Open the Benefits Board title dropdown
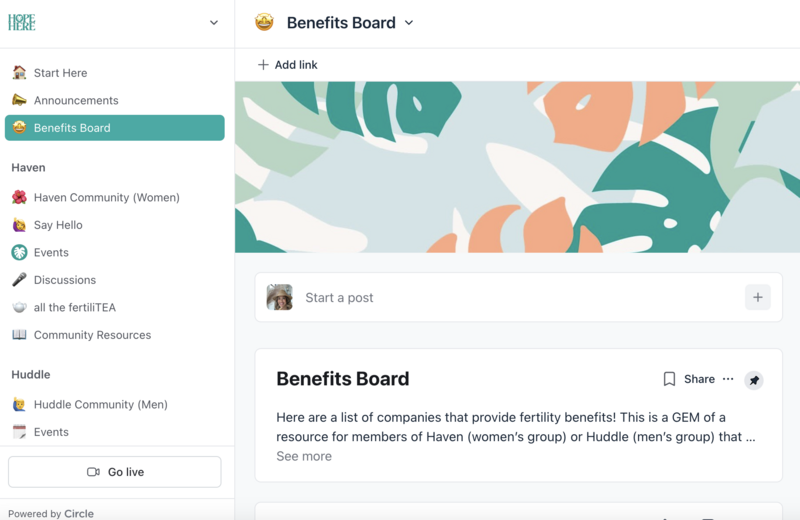The width and height of the screenshot is (800, 520). pyautogui.click(x=409, y=23)
